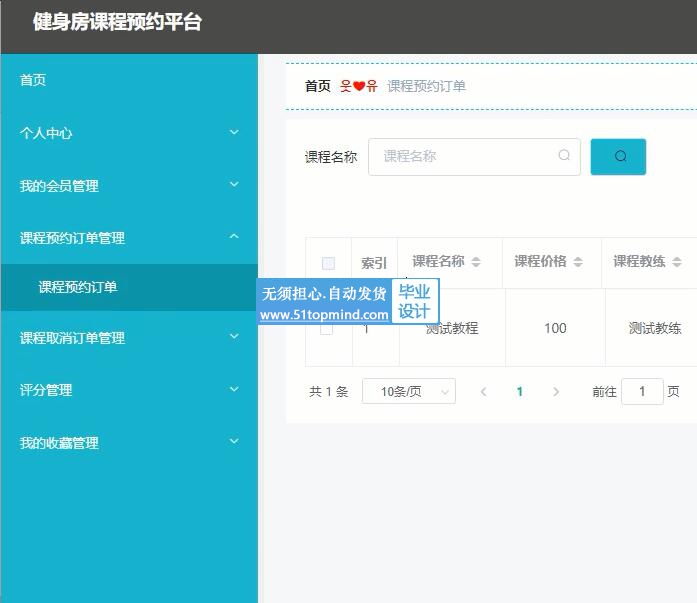Open 首页 in the sidebar
This screenshot has width=697, height=603.
pyautogui.click(x=129, y=80)
